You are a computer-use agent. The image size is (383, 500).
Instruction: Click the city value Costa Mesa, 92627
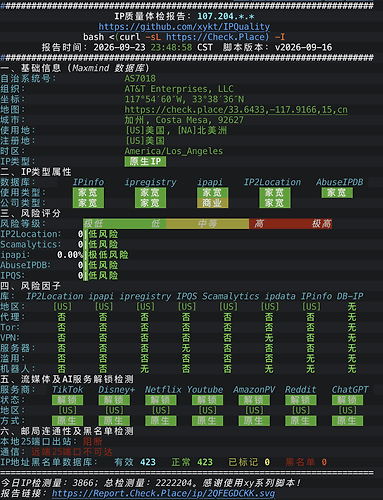point(199,120)
